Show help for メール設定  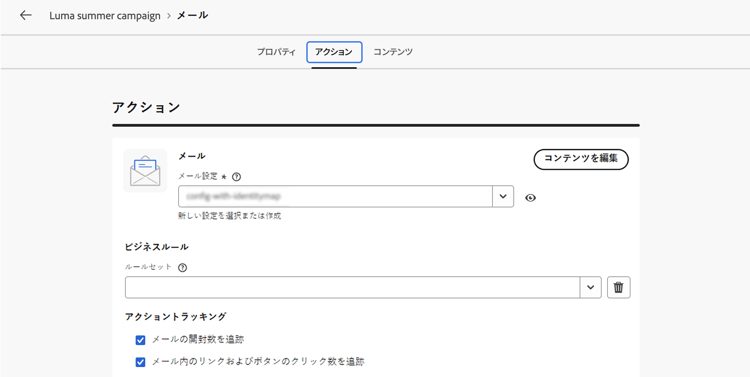click(x=236, y=177)
